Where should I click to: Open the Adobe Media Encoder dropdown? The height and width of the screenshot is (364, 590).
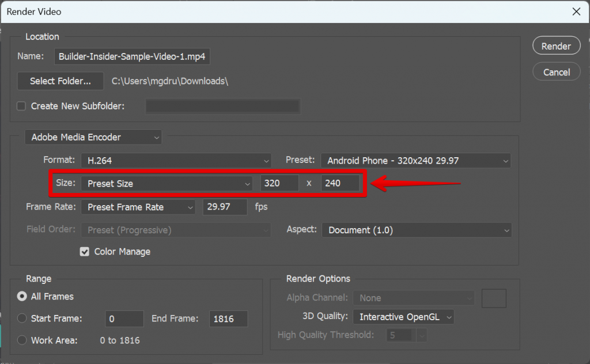(x=93, y=137)
